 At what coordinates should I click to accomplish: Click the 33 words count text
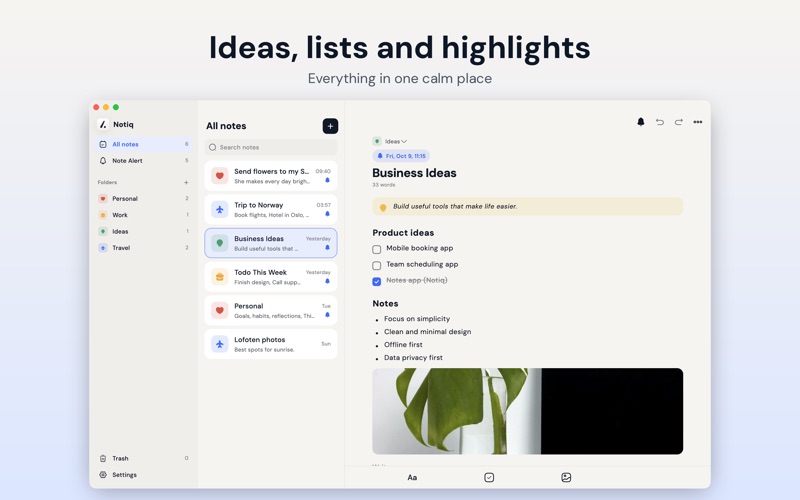pos(384,185)
